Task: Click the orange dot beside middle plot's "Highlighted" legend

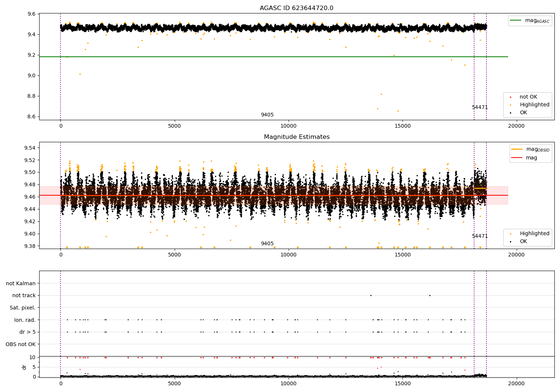Action: pyautogui.click(x=510, y=234)
